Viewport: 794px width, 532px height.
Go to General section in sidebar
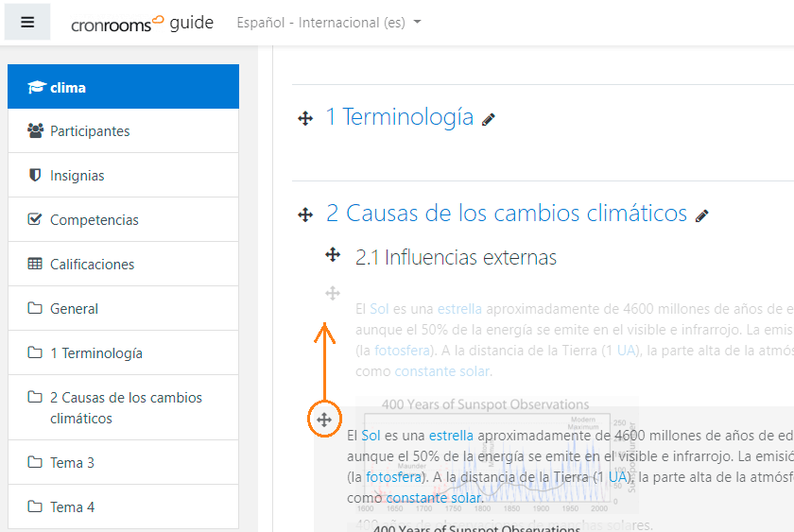(x=123, y=308)
